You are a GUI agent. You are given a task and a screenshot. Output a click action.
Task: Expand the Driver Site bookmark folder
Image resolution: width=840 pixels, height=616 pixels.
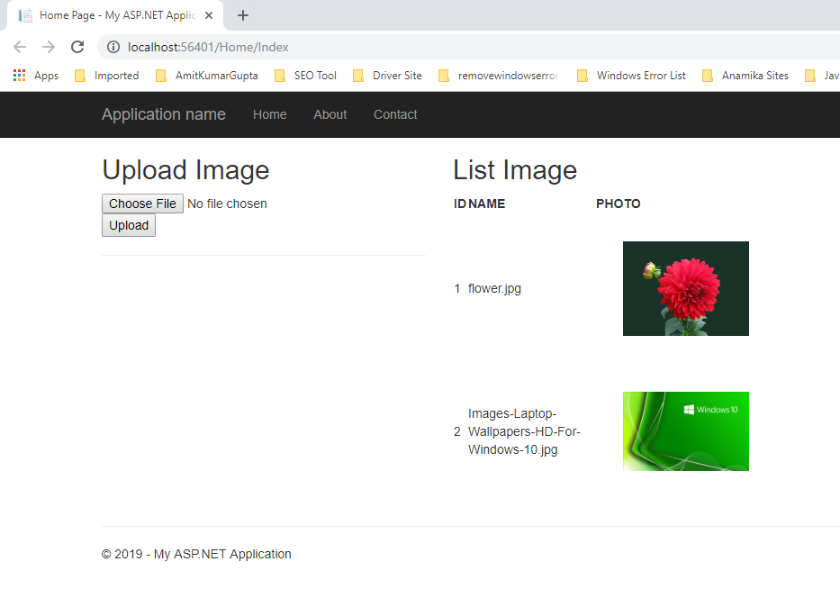[x=387, y=76]
